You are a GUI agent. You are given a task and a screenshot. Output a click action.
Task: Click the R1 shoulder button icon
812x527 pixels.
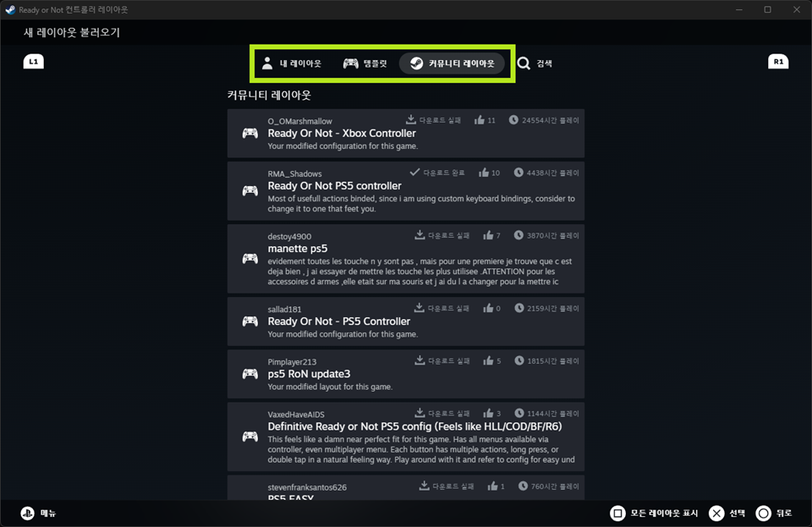778,62
